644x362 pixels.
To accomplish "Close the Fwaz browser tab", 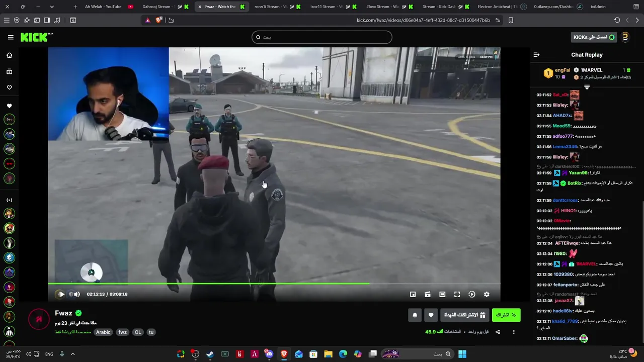I will 200,7.
